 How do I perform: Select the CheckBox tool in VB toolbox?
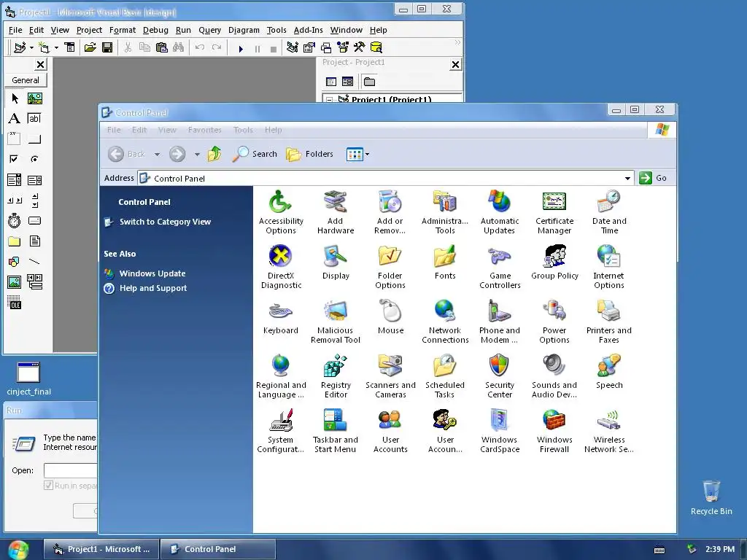click(15, 159)
